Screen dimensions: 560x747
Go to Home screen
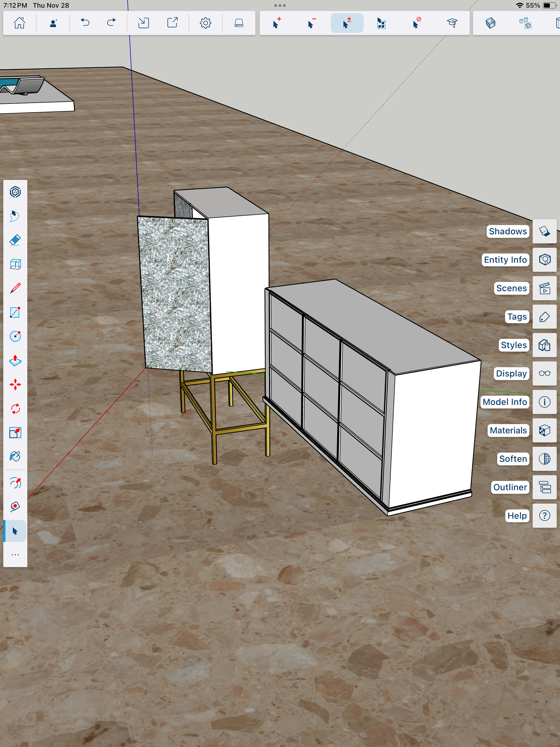click(x=20, y=23)
